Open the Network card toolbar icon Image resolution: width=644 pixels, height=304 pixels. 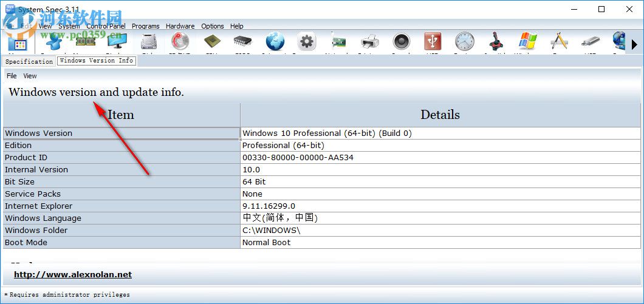pyautogui.click(x=338, y=42)
